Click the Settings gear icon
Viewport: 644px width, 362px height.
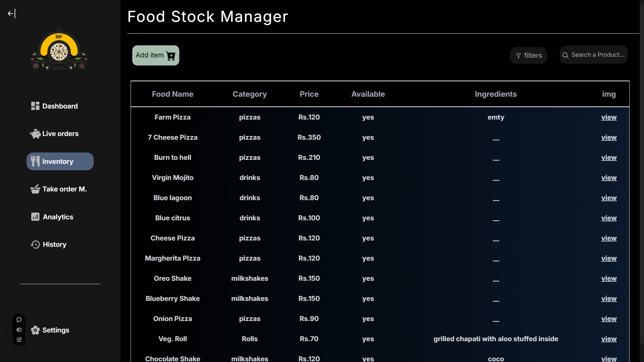(35, 330)
